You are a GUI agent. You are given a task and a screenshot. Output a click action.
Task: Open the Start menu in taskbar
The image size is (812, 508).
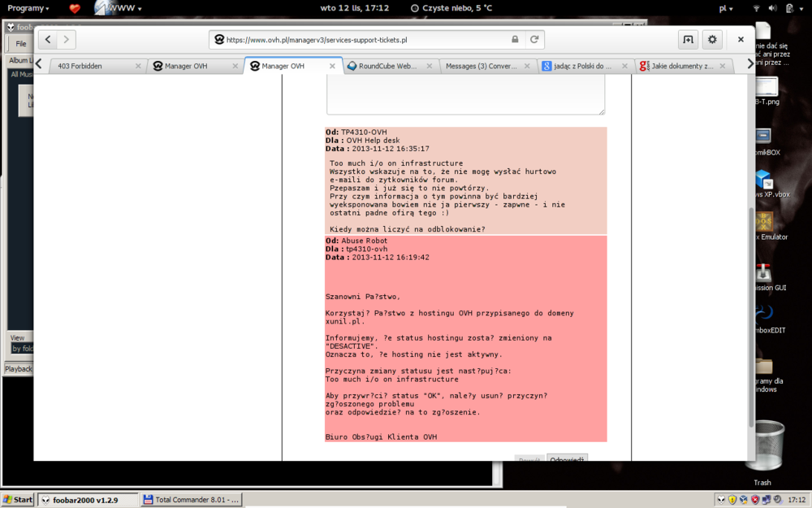click(x=18, y=499)
